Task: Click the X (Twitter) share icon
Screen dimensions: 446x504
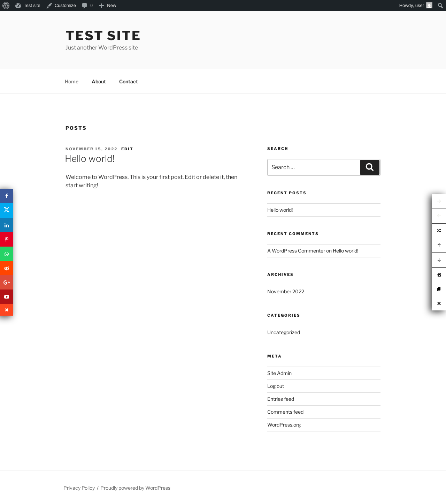Action: [x=7, y=210]
